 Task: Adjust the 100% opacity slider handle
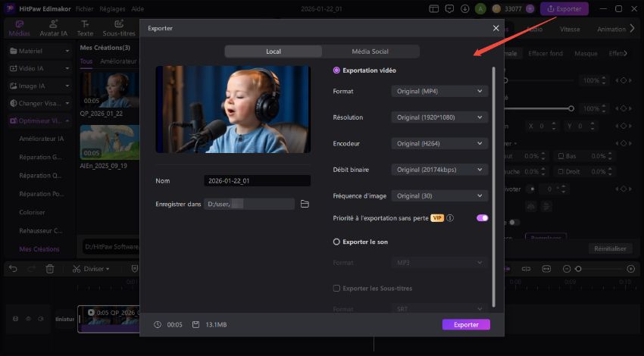click(x=571, y=108)
